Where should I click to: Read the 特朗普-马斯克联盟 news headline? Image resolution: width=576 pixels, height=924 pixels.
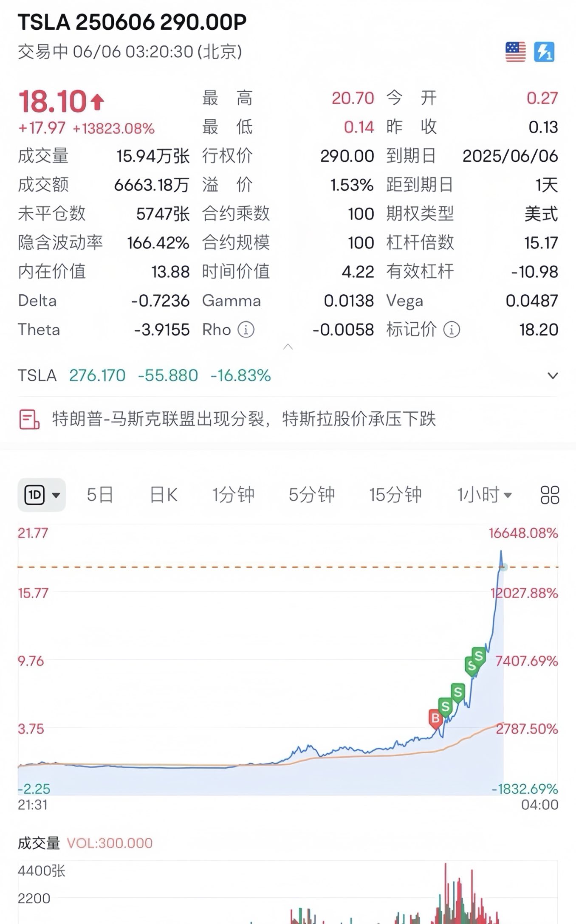[x=244, y=419]
